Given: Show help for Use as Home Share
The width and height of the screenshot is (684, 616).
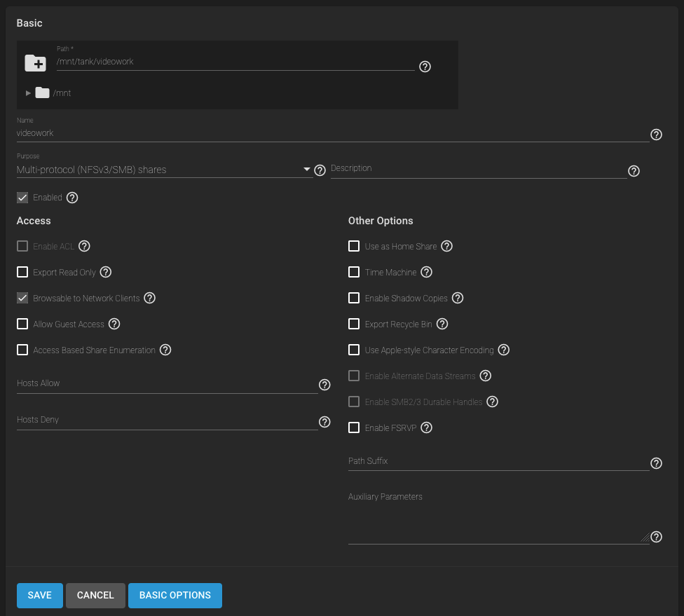Looking at the screenshot, I should (446, 246).
